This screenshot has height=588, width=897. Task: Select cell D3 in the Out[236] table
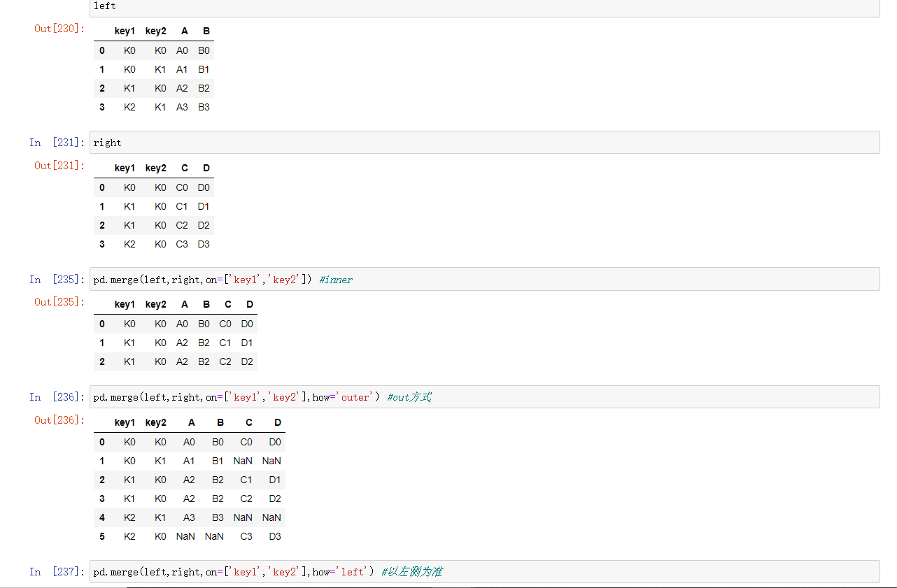(275, 536)
